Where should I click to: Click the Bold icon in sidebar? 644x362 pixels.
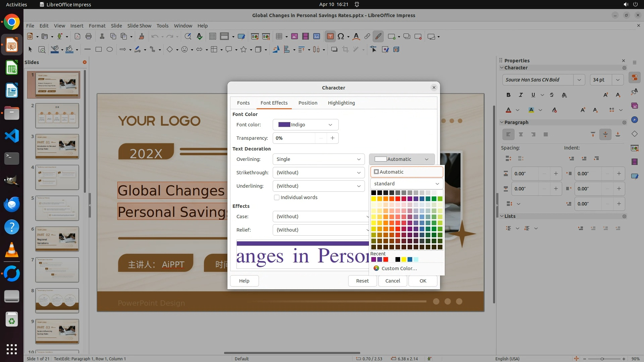point(508,95)
